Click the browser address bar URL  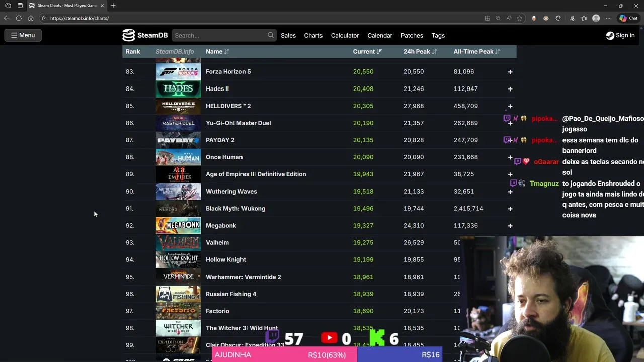coord(79,18)
